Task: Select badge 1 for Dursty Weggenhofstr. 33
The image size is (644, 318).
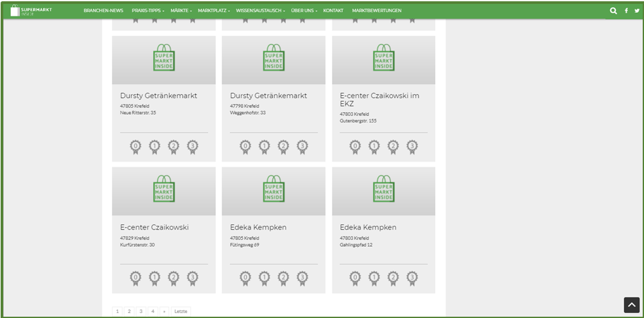Action: [x=264, y=147]
